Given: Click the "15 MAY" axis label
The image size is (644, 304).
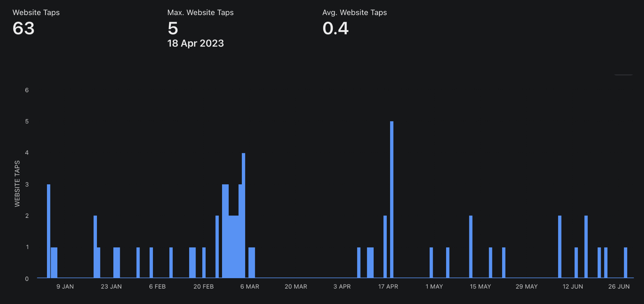Looking at the screenshot, I should tap(480, 287).
